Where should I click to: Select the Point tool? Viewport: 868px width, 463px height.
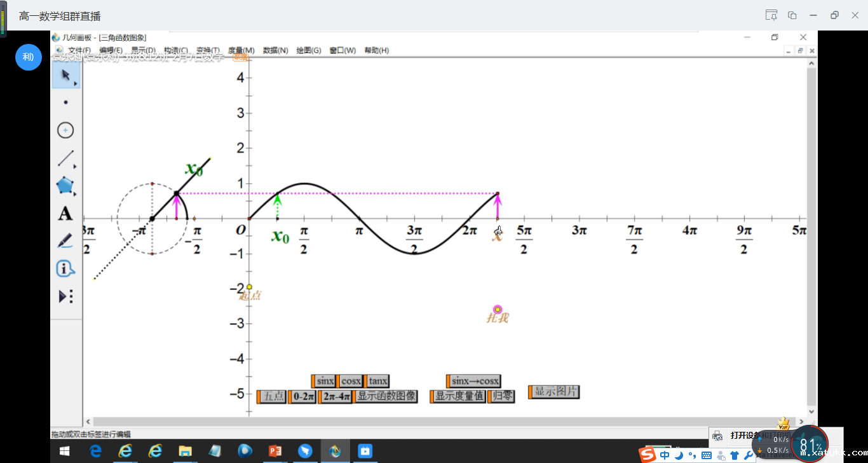tap(65, 102)
